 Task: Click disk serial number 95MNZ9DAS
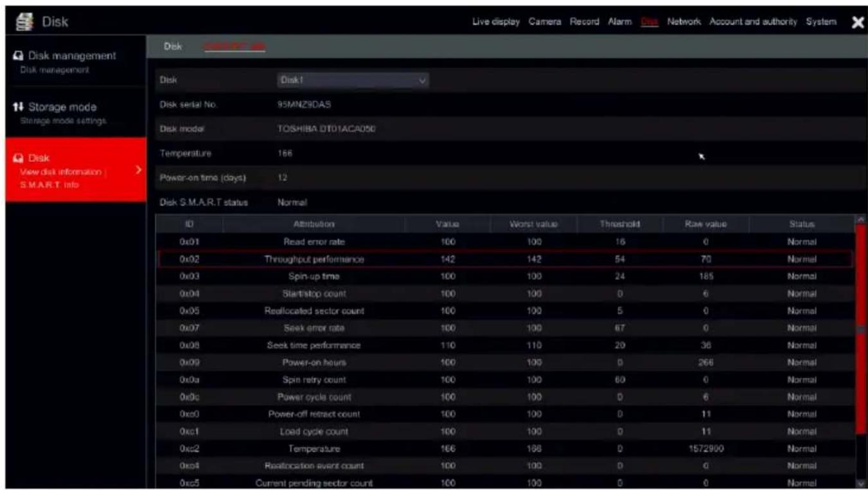[x=305, y=105]
